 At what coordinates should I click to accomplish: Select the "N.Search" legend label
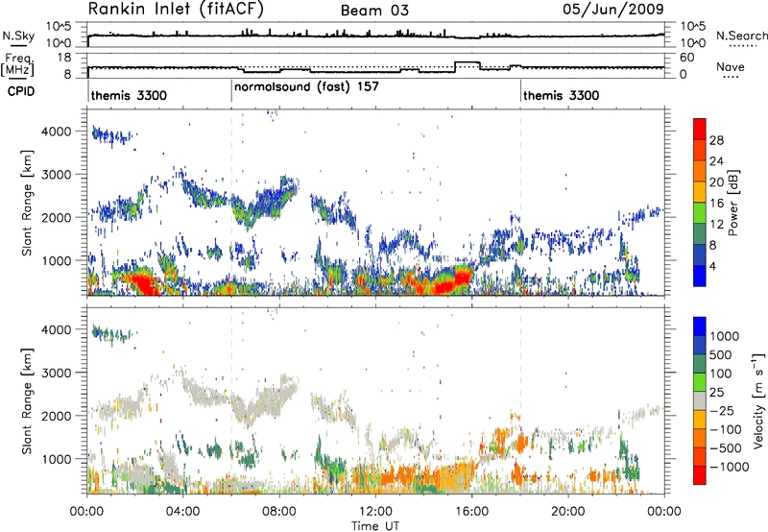click(741, 36)
